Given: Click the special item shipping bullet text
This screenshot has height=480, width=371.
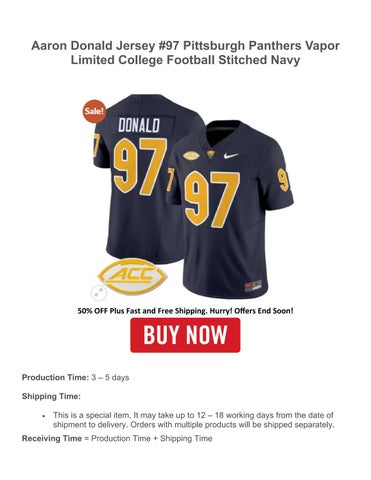Looking at the screenshot, I should point(193,420).
